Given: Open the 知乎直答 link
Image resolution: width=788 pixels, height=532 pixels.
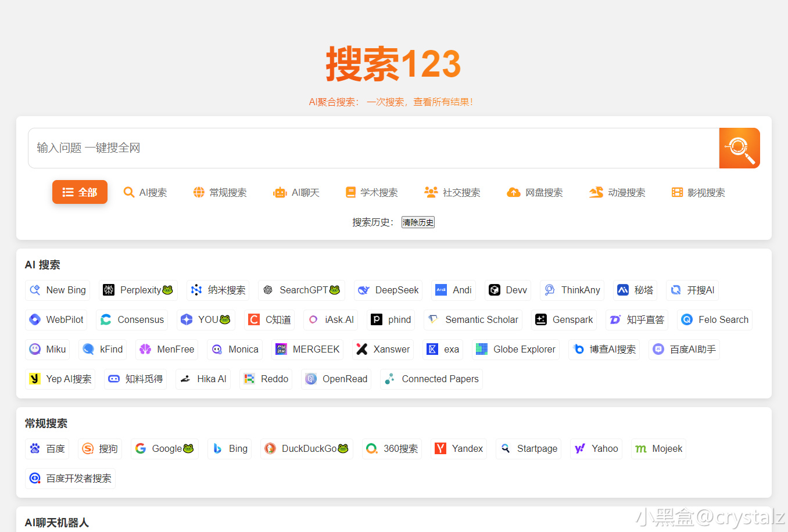Looking at the screenshot, I should pos(637,319).
